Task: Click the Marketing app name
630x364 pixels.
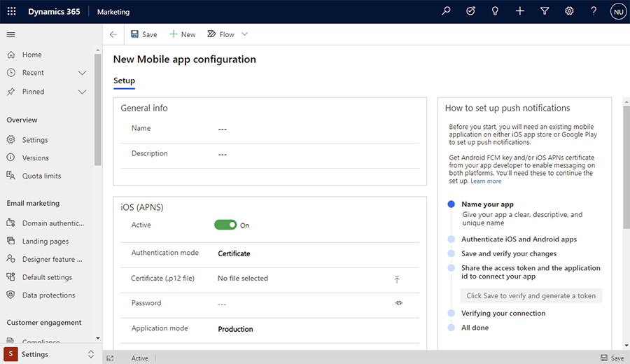Action: pos(113,12)
